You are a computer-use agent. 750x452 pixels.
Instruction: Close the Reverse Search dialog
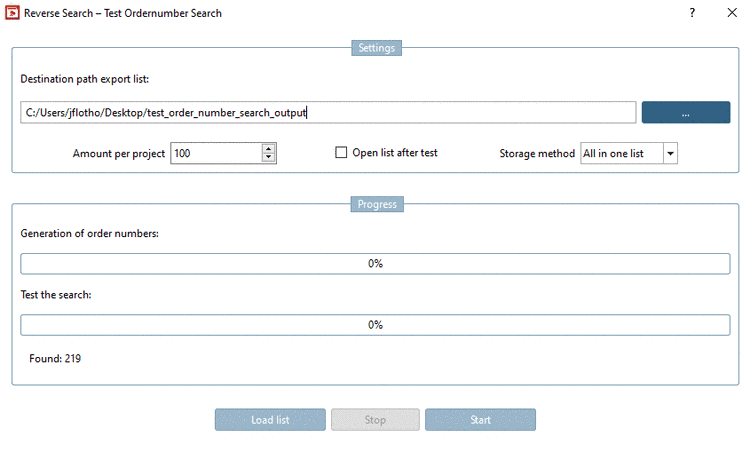(731, 13)
